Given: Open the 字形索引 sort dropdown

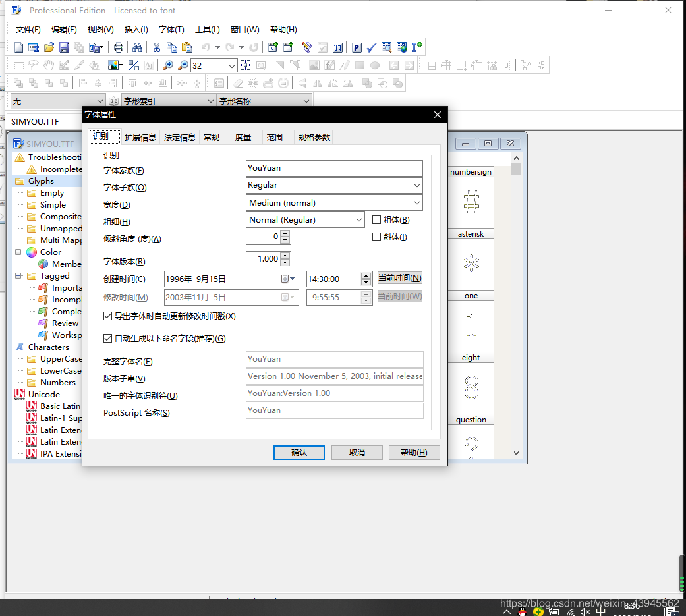Looking at the screenshot, I should tap(210, 101).
